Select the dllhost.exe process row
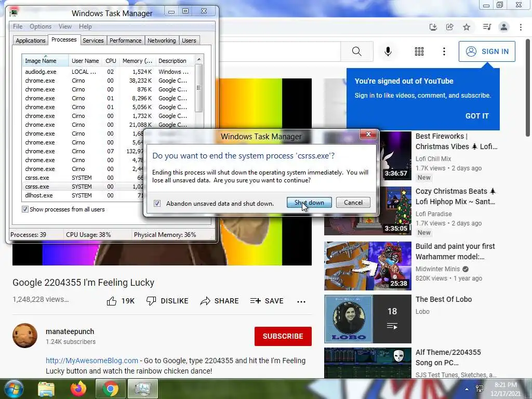This screenshot has width=532, height=399. pyautogui.click(x=83, y=195)
